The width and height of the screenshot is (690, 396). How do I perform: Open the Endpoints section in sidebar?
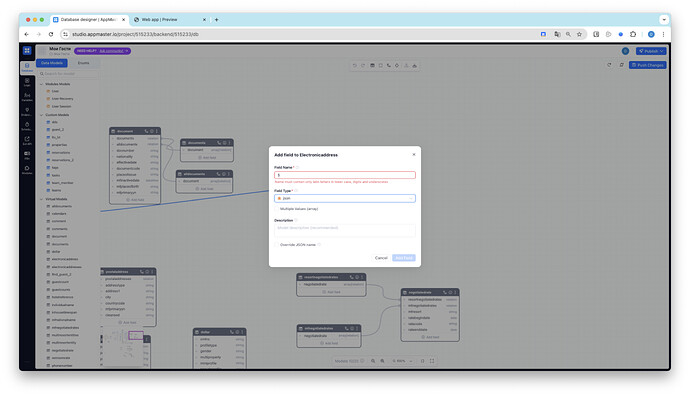coord(27,112)
